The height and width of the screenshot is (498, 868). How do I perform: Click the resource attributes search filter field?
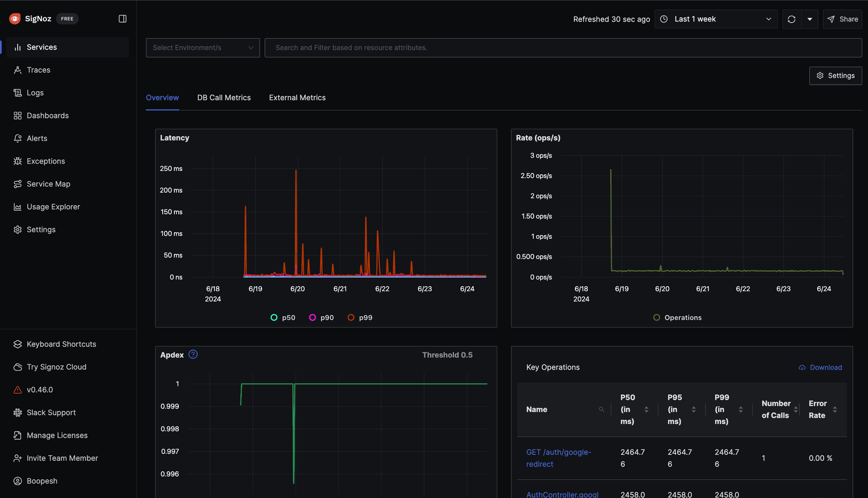pos(563,48)
